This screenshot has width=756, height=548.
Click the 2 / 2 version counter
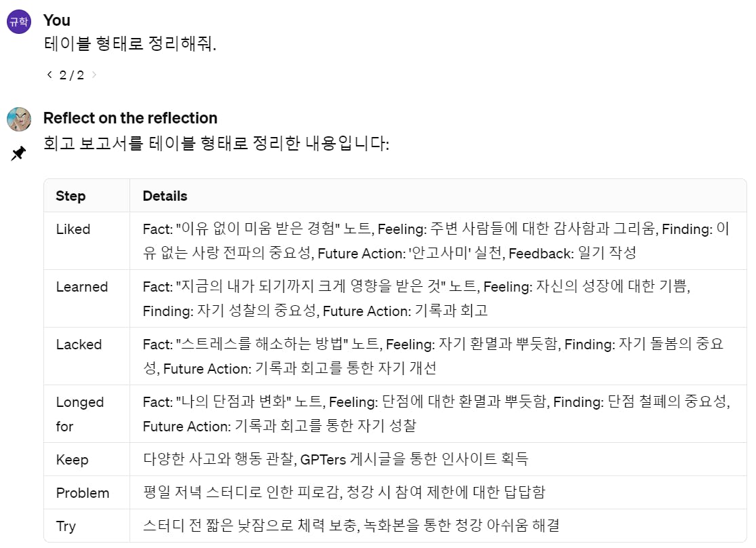71,75
